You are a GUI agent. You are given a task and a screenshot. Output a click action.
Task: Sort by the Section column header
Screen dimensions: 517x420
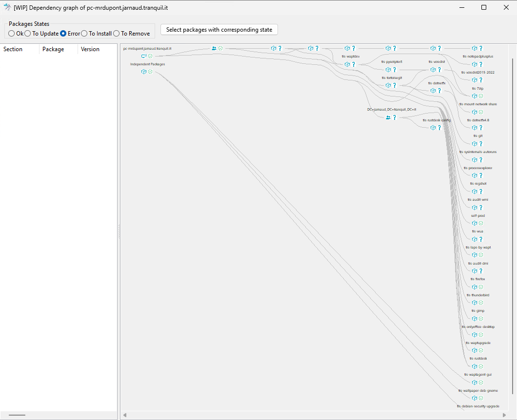[20, 49]
